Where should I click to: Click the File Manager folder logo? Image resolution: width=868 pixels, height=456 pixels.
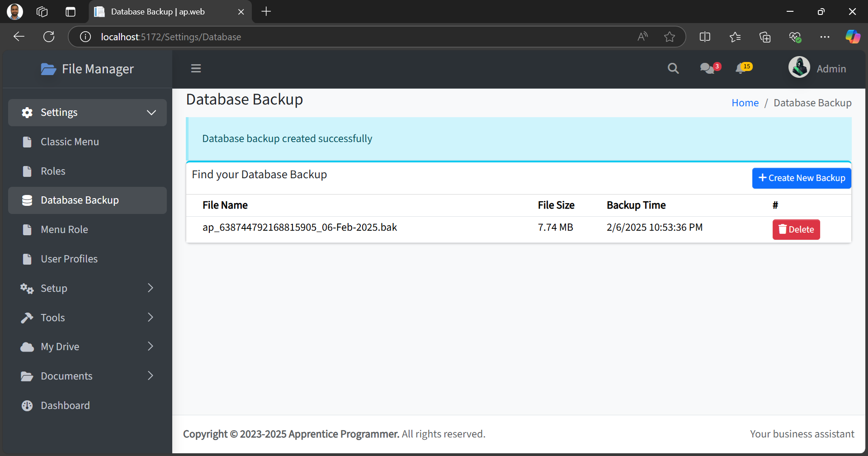[48, 69]
